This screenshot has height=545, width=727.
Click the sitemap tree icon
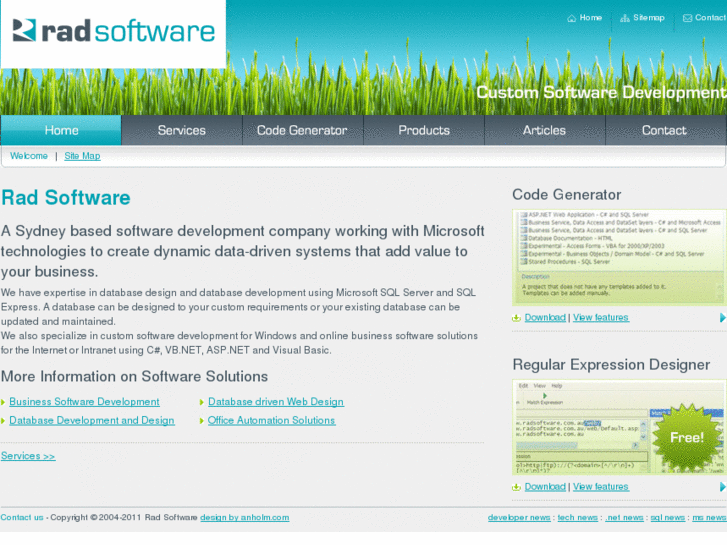tap(625, 18)
